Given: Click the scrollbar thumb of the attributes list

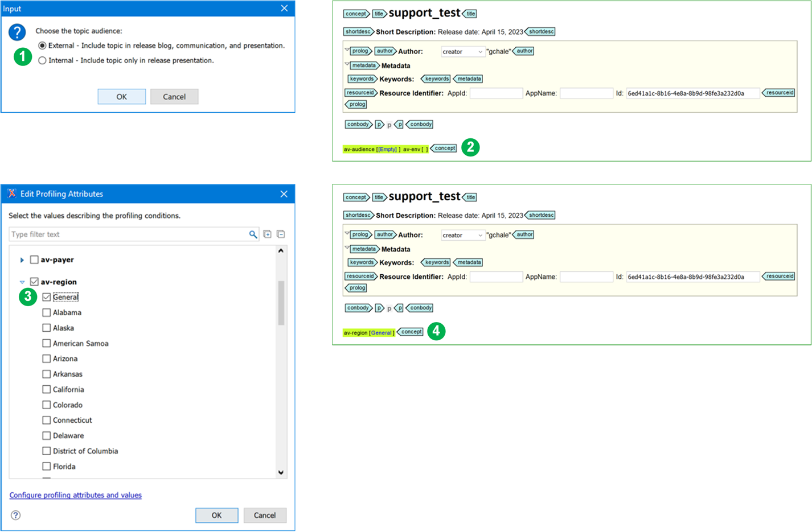Looking at the screenshot, I should point(281,303).
